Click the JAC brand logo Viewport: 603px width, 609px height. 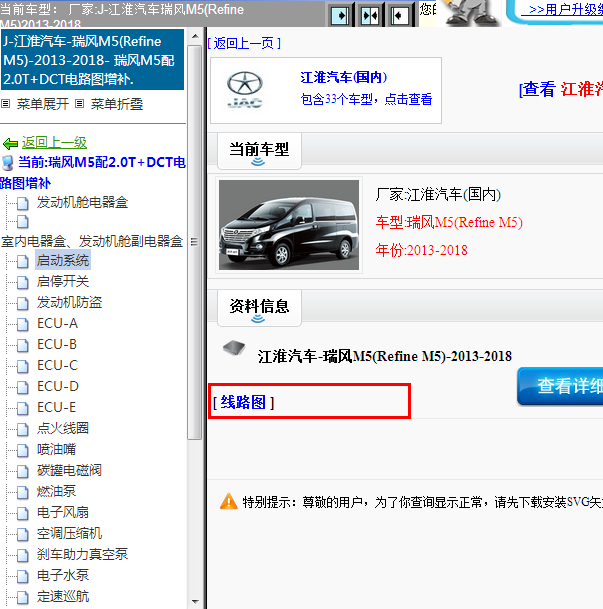click(x=245, y=89)
